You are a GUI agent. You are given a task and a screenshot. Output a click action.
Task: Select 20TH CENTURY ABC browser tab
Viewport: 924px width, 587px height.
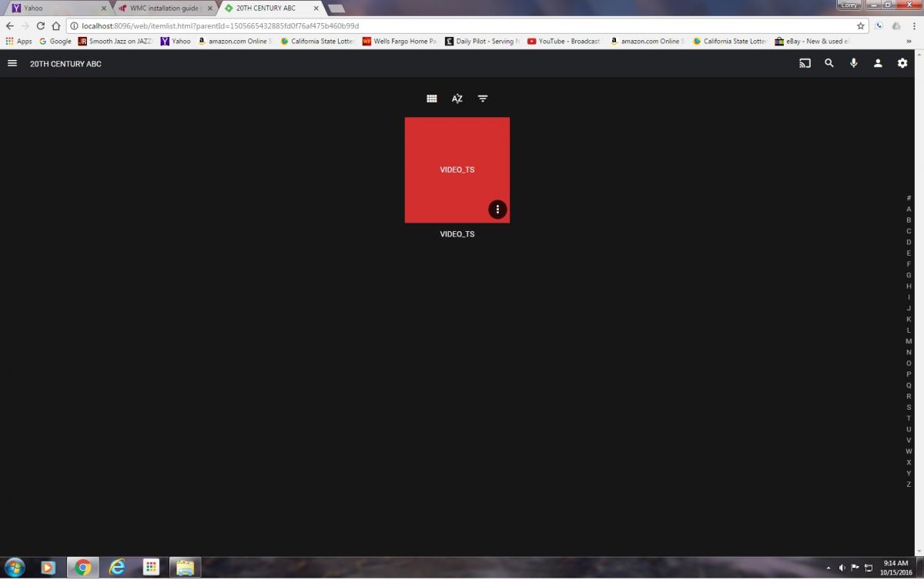tap(272, 8)
